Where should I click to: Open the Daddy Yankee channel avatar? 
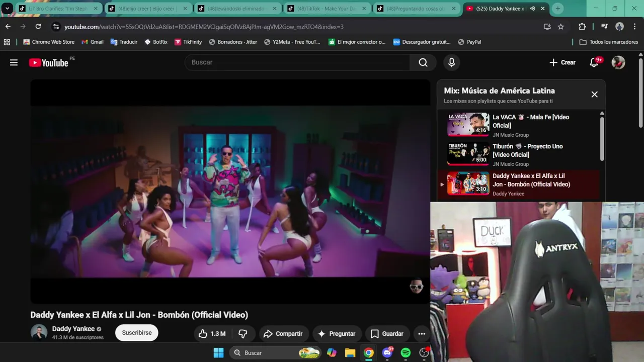coord(39,332)
